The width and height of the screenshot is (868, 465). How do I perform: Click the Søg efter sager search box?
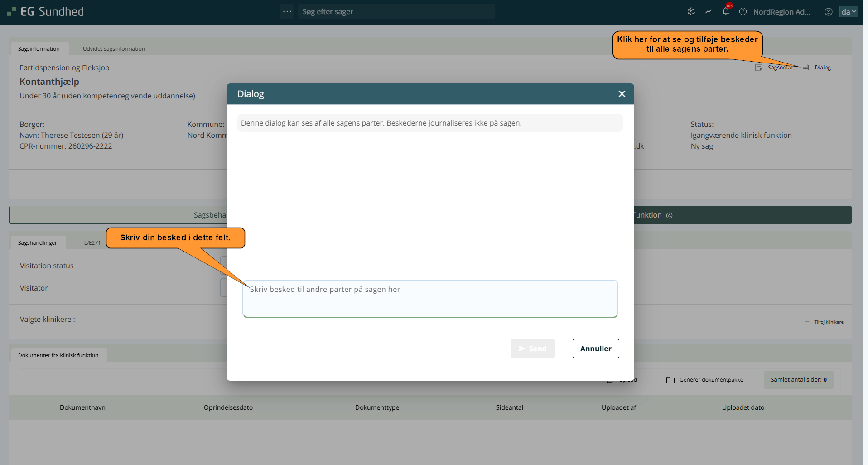coord(396,12)
